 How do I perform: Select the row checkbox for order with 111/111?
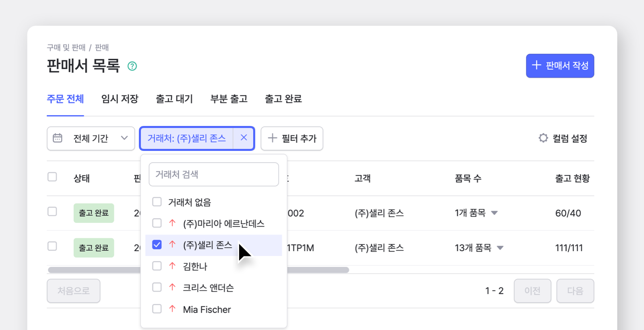click(x=52, y=246)
